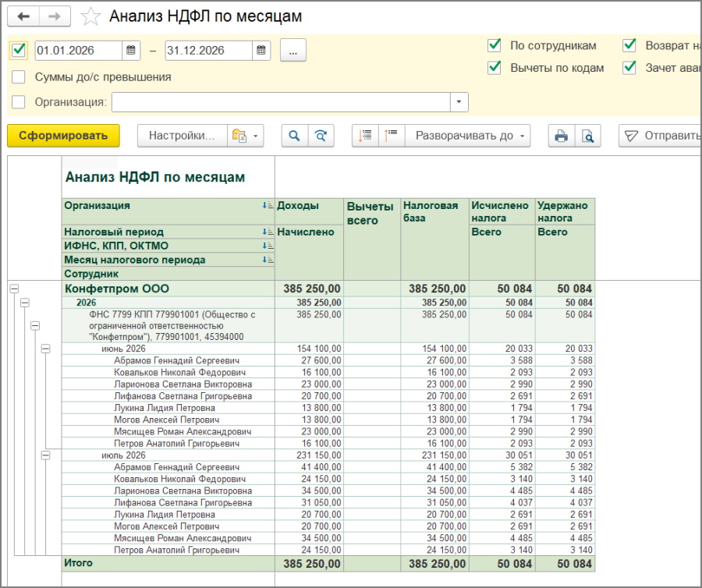Enable the Суммы до/с превышения checkbox
This screenshot has width=702, height=588.
[19, 77]
